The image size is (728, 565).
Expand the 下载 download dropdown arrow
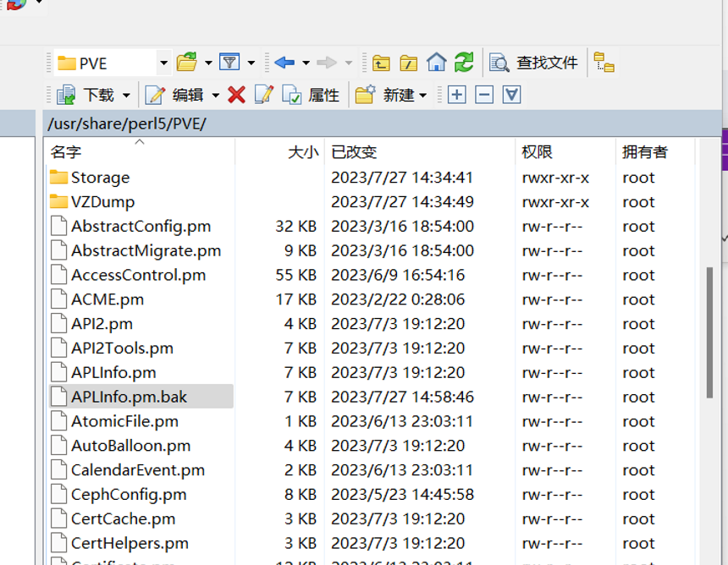[126, 96]
